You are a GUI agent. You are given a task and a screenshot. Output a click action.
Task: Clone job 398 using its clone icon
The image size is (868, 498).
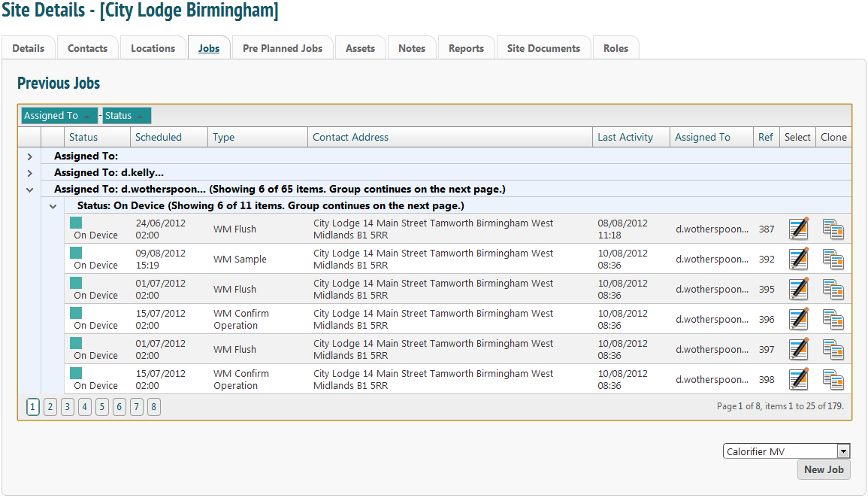833,380
